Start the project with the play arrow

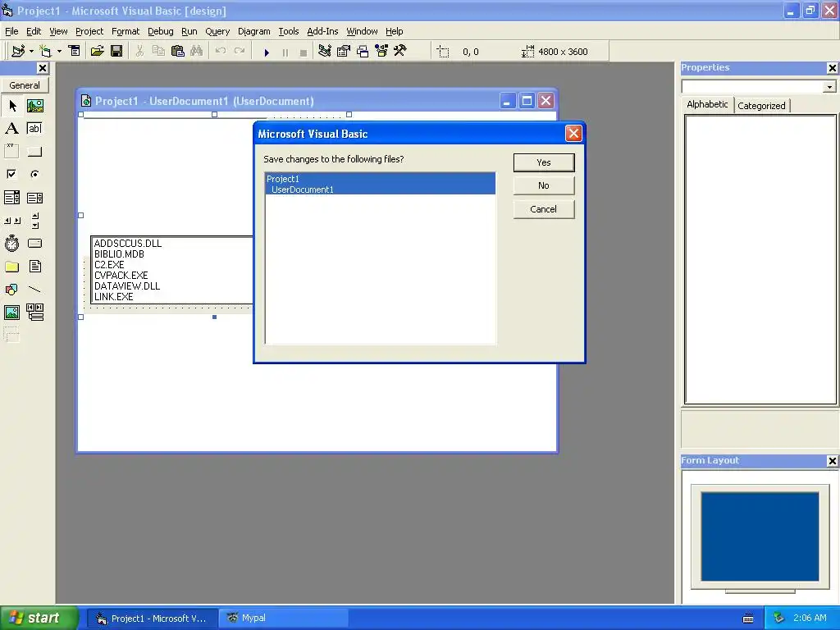[267, 52]
